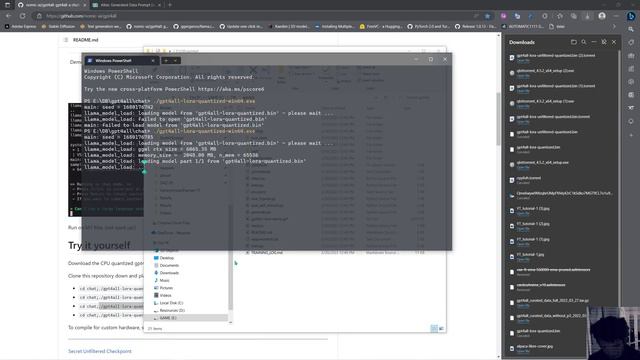Switch Explorer to large icons view
640x360 pixels.
tap(441, 328)
